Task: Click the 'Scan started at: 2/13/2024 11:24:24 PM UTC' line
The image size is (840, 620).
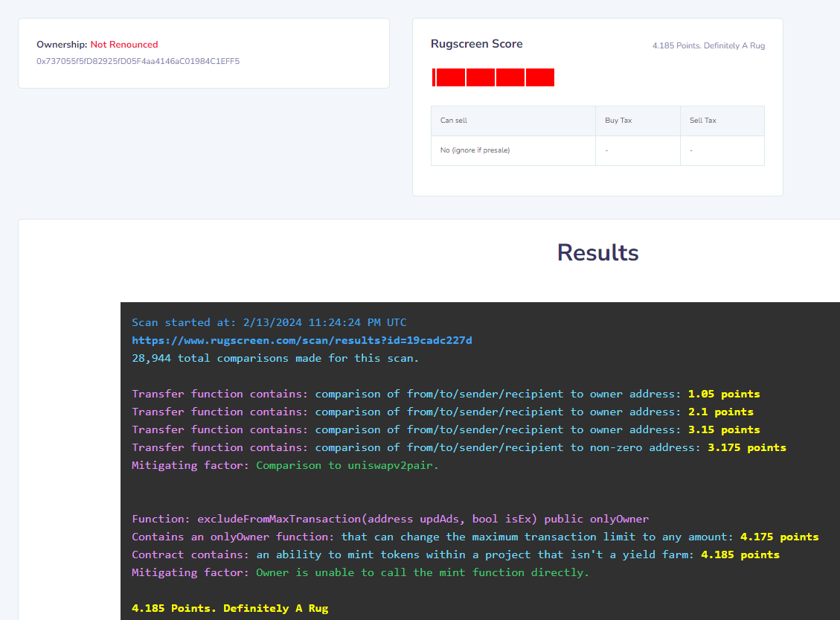Action: [x=269, y=322]
